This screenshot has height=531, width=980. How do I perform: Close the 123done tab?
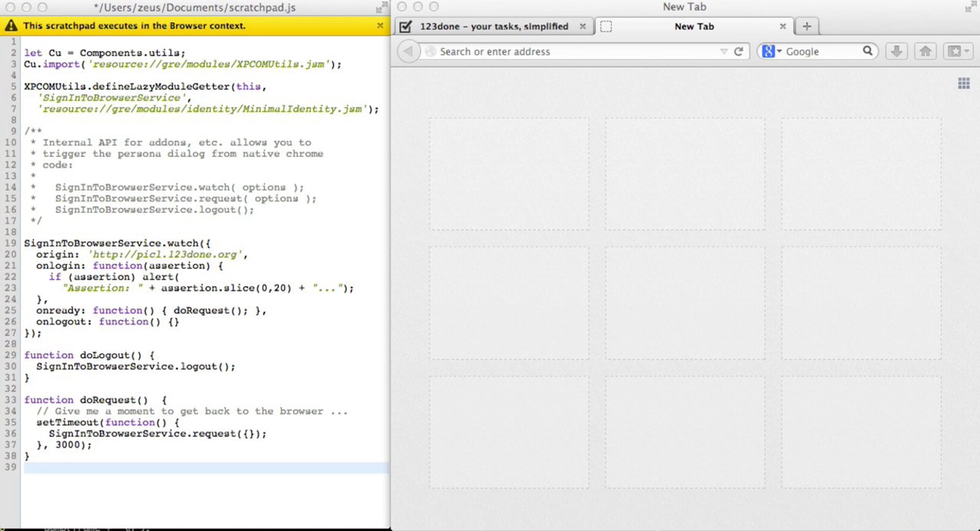click(x=583, y=26)
